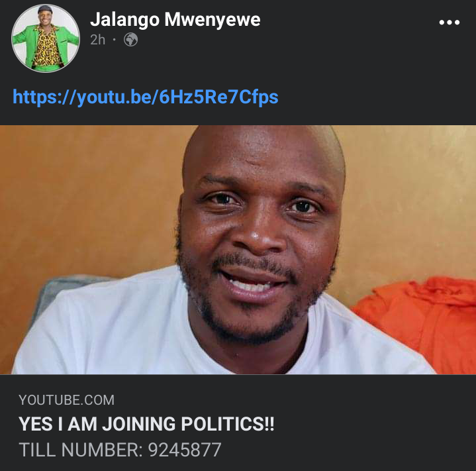Click the dot separator beside the timestamp

click(x=114, y=40)
